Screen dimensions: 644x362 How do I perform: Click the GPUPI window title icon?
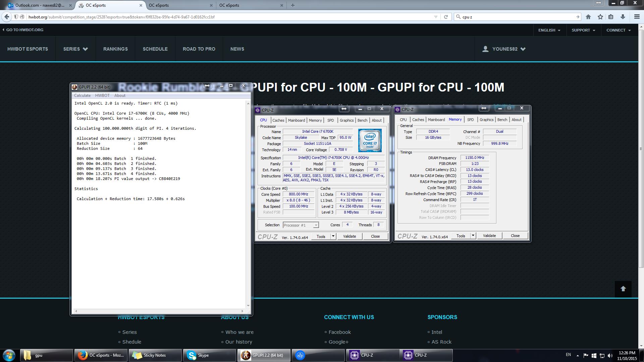(75, 87)
